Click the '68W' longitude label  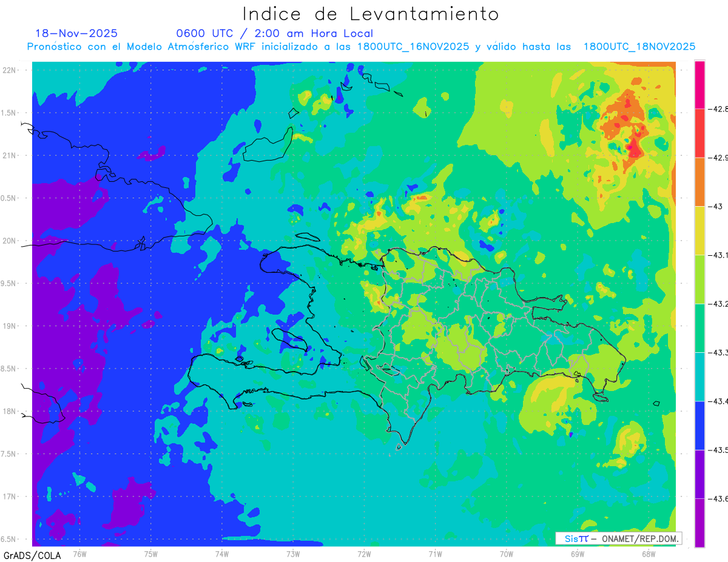click(649, 554)
